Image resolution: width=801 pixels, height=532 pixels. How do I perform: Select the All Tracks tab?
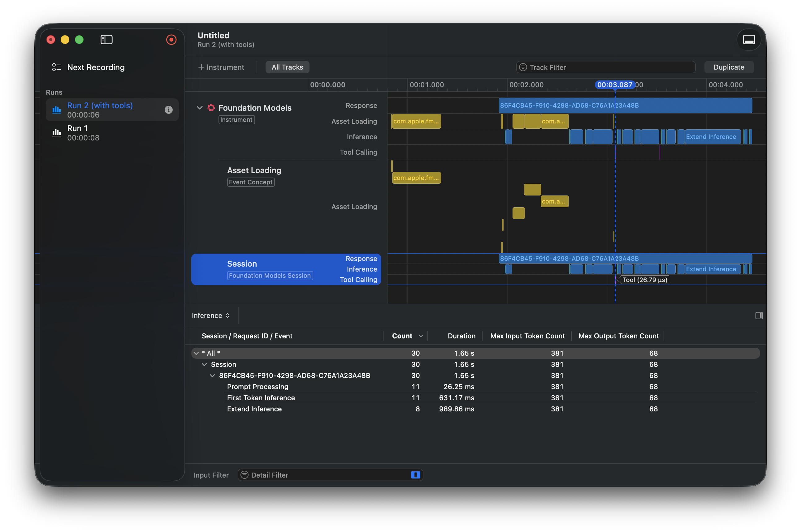[x=287, y=67]
